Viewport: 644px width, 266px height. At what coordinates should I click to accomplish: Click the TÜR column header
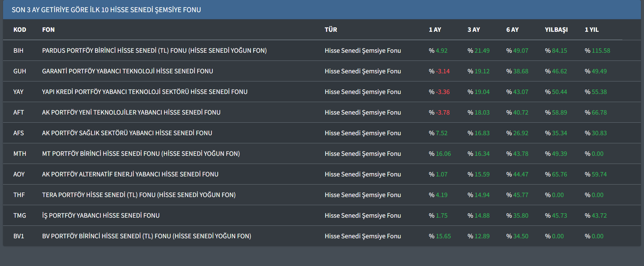click(x=331, y=30)
